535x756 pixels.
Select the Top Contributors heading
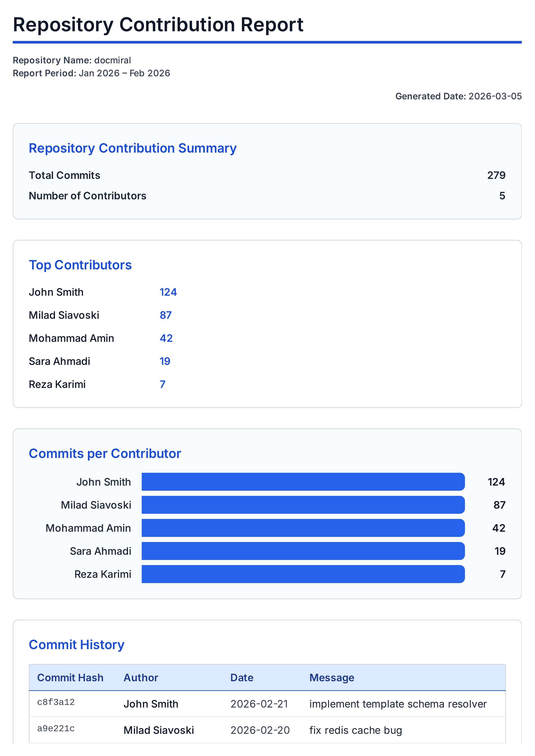point(80,265)
